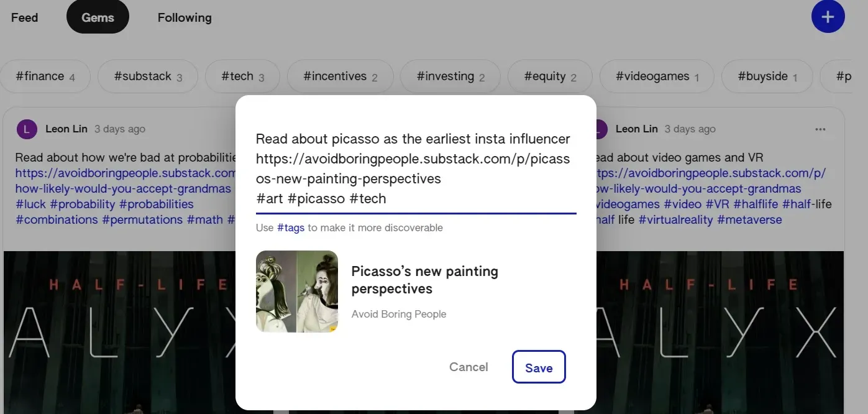Viewport: 868px width, 414px height.
Task: Filter by the #videogames tag
Action: tap(657, 76)
